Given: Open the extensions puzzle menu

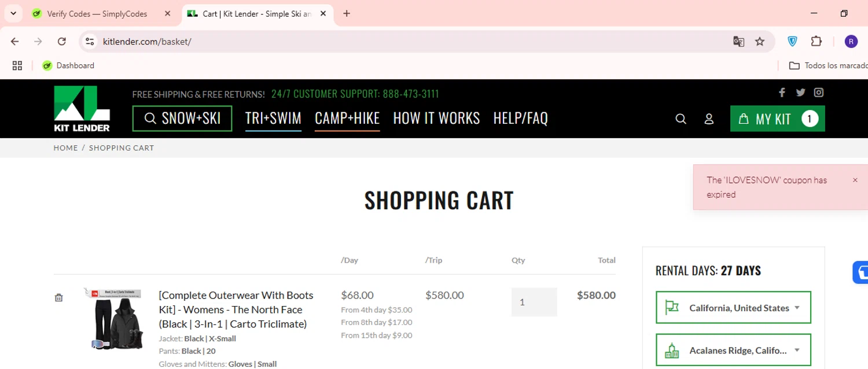Looking at the screenshot, I should click(816, 42).
